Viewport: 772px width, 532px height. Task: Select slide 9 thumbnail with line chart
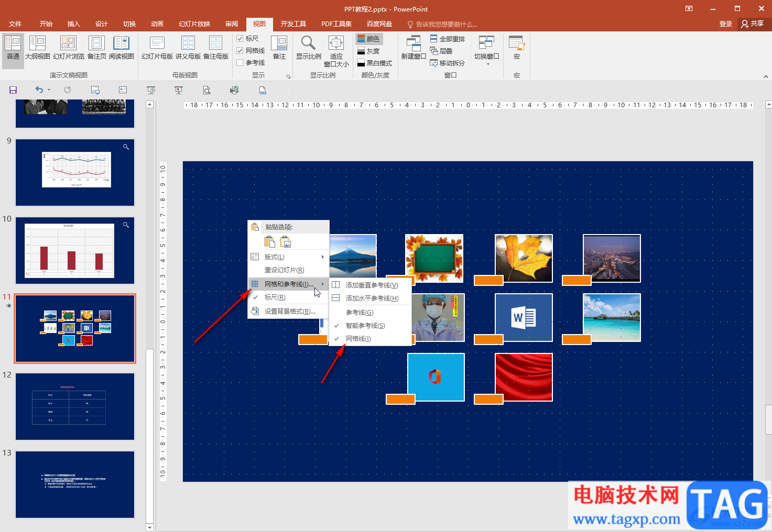tap(75, 173)
